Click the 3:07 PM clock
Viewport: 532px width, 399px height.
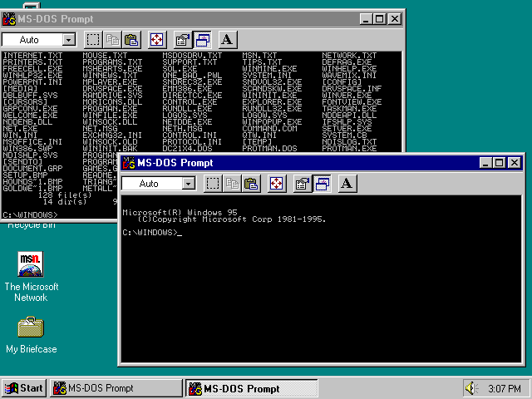pos(505,388)
